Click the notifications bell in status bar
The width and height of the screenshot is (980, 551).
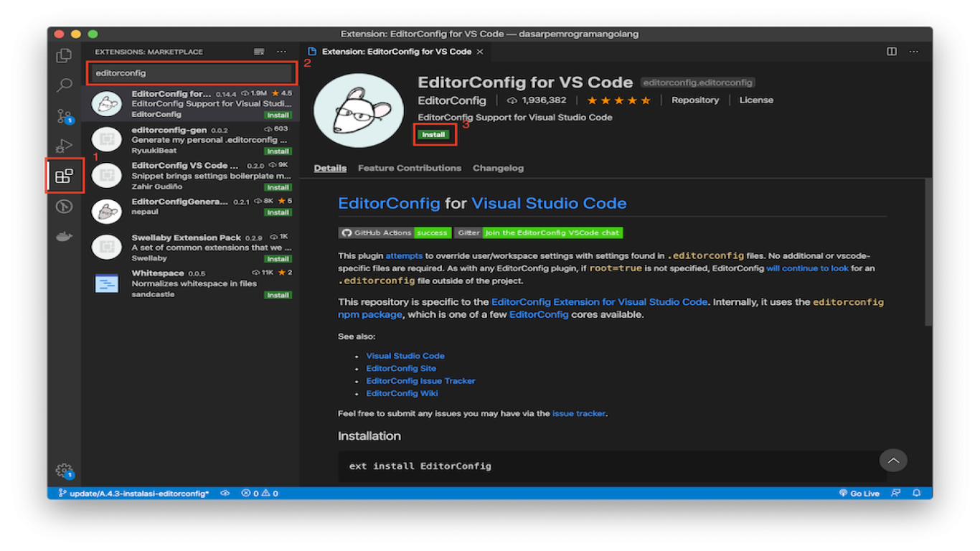(x=917, y=493)
